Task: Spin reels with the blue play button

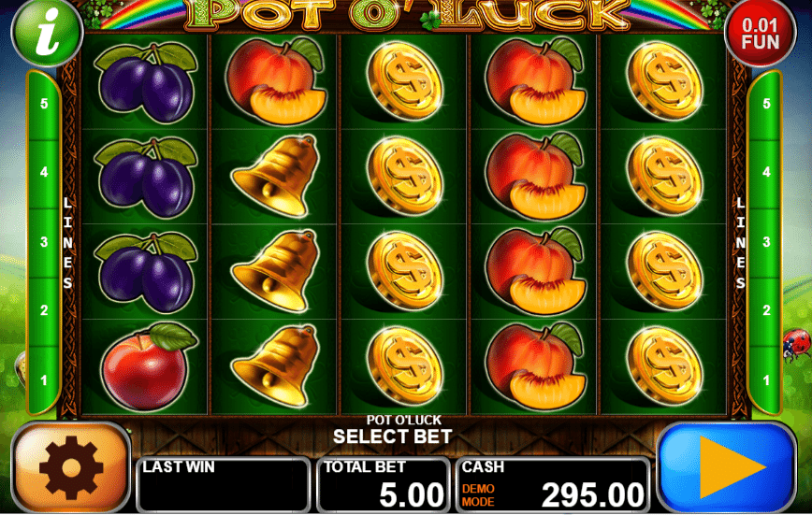Action: [x=727, y=468]
